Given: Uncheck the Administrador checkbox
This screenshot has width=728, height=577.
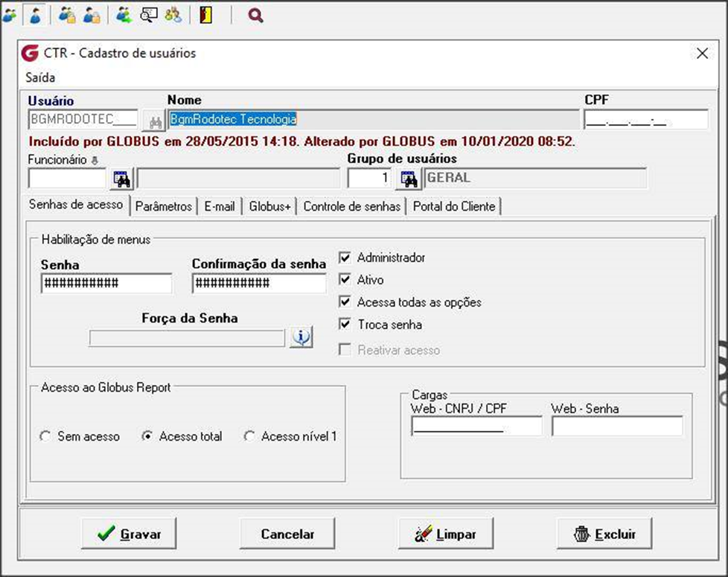Looking at the screenshot, I should (345, 258).
